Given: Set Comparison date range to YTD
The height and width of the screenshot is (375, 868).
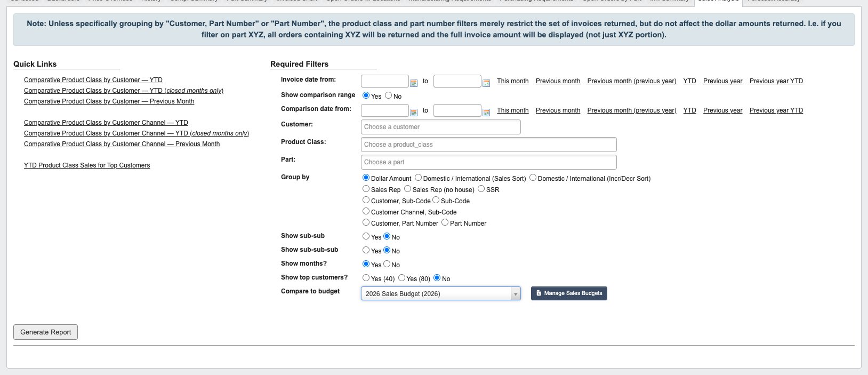Looking at the screenshot, I should (x=690, y=110).
